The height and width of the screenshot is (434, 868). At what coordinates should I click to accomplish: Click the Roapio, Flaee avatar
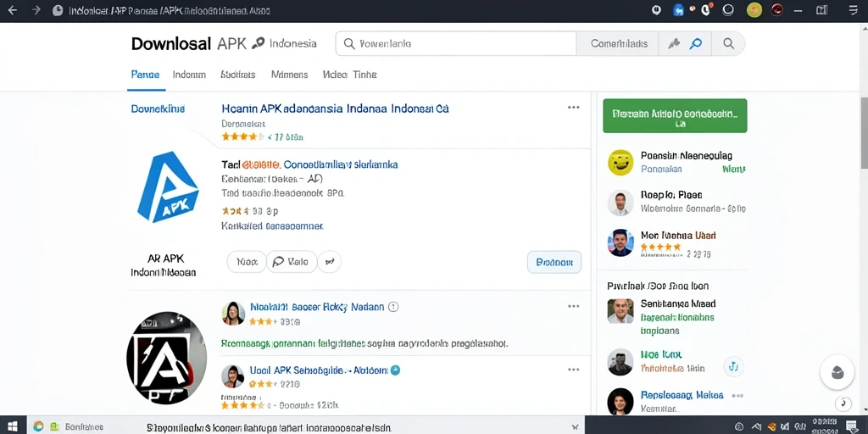pyautogui.click(x=620, y=203)
